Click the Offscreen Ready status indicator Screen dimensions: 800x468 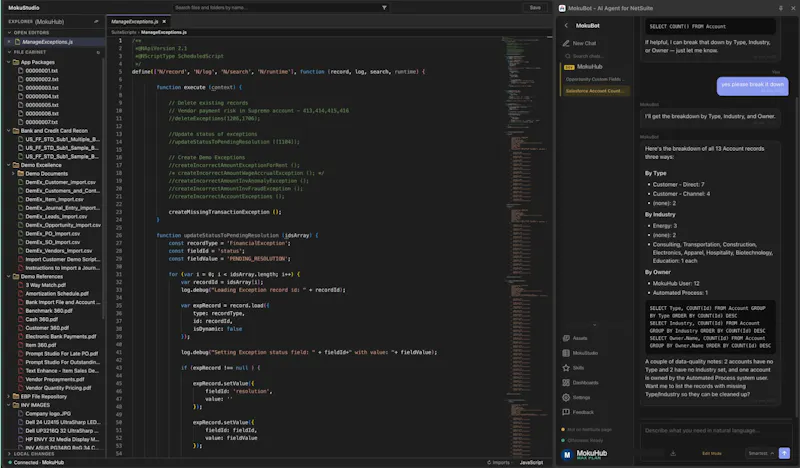point(582,440)
